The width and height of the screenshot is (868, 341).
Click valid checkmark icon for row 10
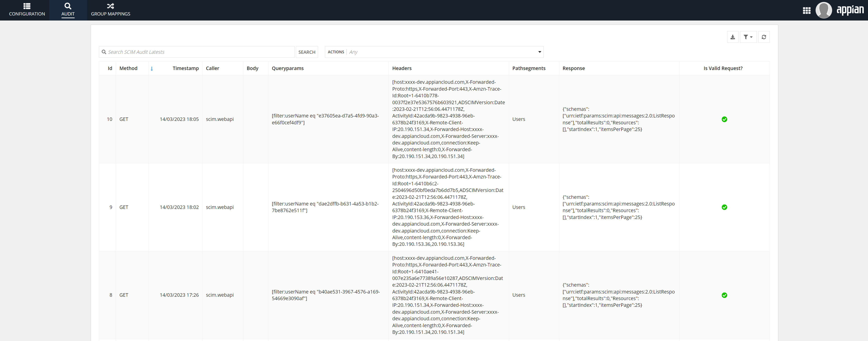724,119
